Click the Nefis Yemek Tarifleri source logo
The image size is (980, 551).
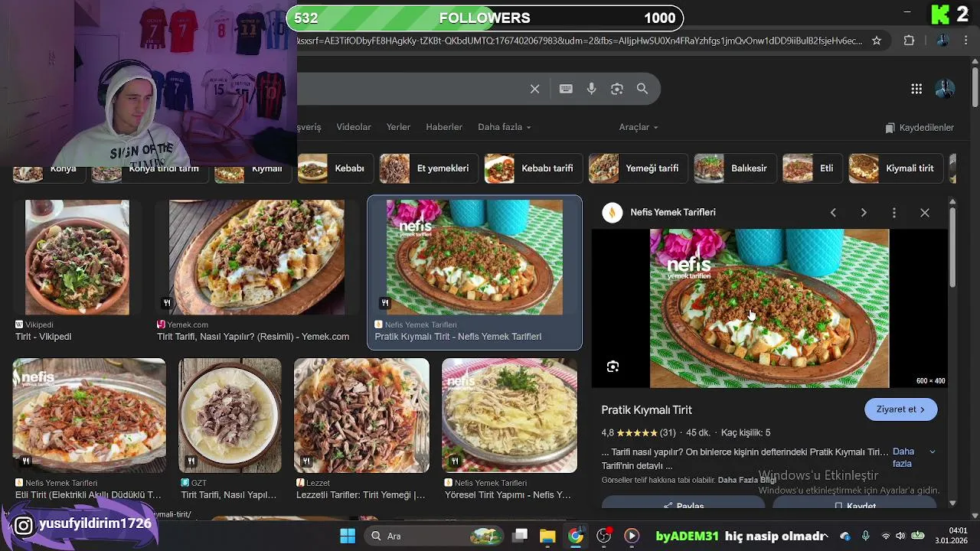(x=612, y=213)
